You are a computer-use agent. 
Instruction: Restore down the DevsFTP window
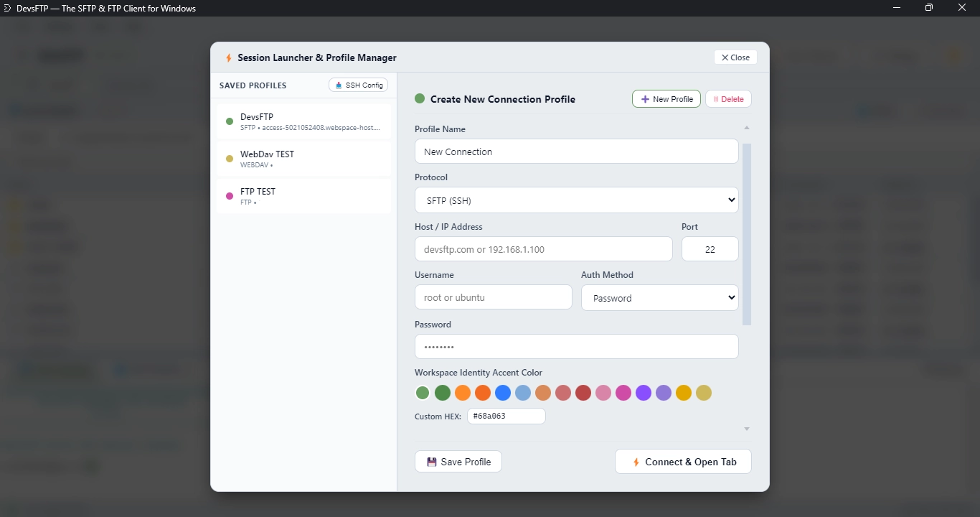[x=929, y=8]
